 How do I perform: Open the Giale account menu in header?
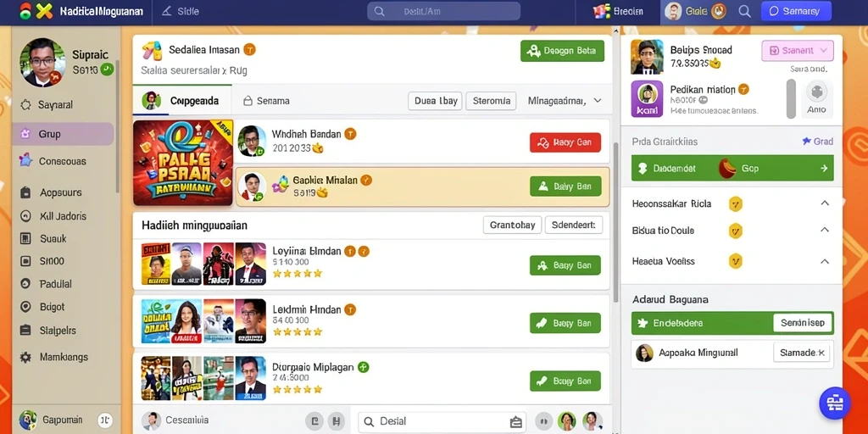(x=696, y=11)
